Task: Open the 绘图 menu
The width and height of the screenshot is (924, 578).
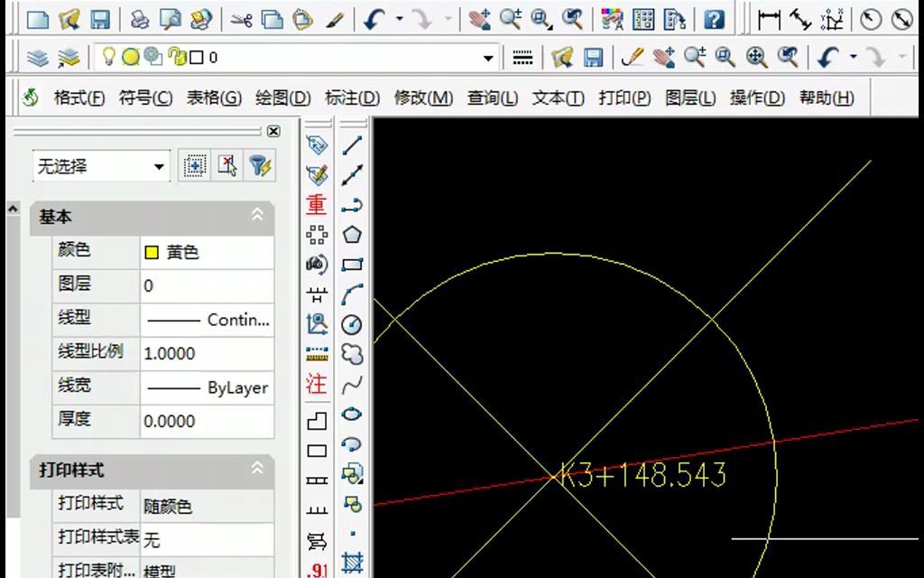Action: coord(283,98)
